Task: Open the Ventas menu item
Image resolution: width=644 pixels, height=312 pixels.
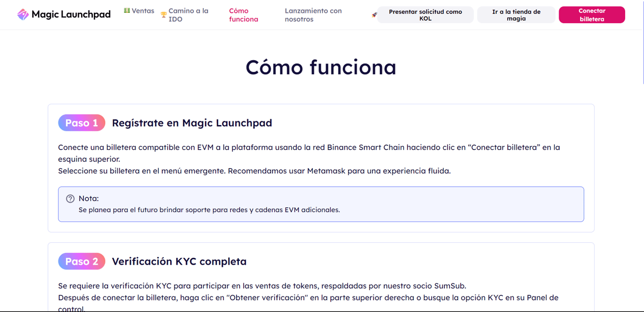Action: [143, 11]
